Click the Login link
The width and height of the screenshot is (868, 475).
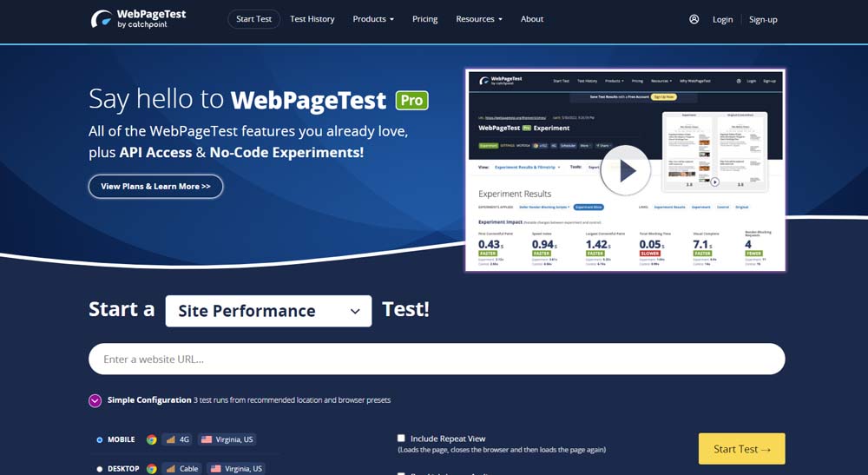[x=722, y=19]
